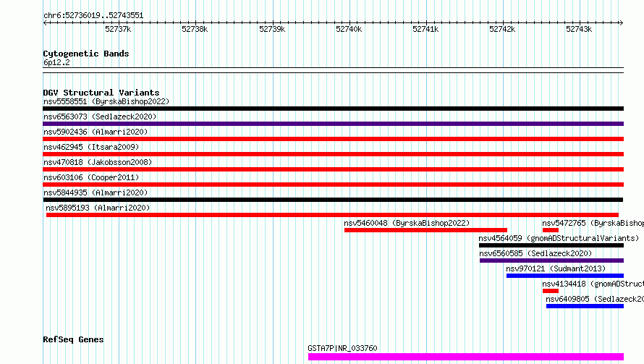Viewport: 644px width, 364px height.
Task: Open nsv4564059 (gnomADStructuralVariants) label
Action: click(559, 238)
